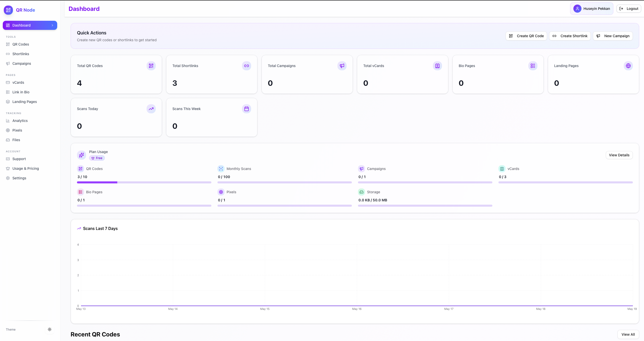
Task: Expand the Dashboard chevron arrow
Action: point(52,25)
